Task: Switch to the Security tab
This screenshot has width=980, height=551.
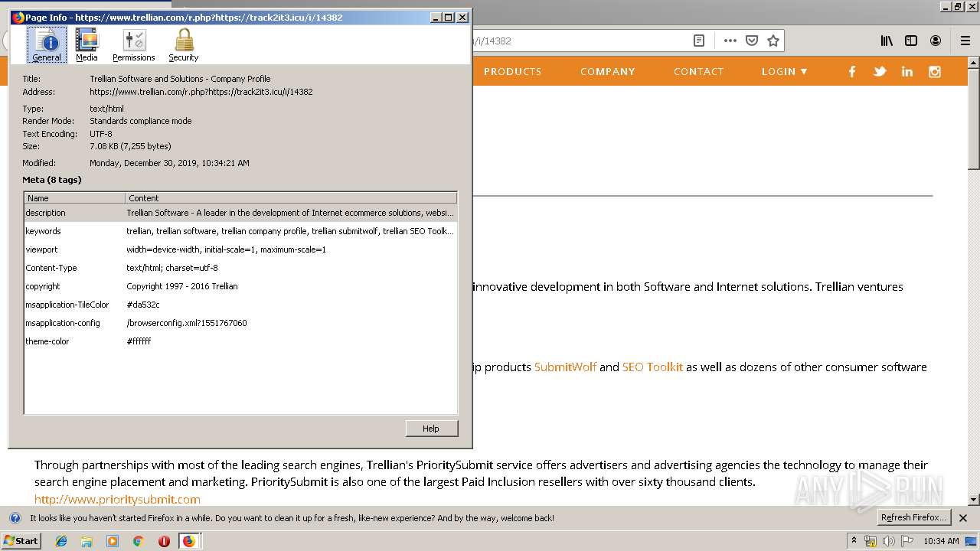Action: tap(184, 45)
